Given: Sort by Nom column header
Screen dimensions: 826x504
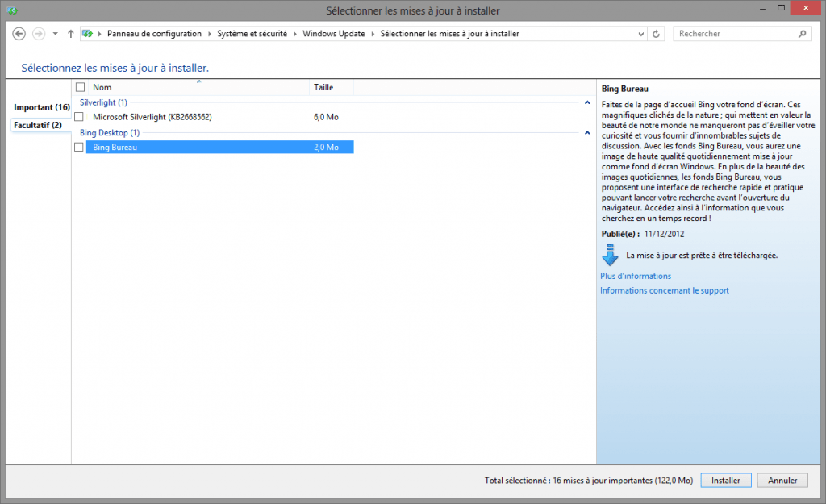Looking at the screenshot, I should tap(198, 87).
